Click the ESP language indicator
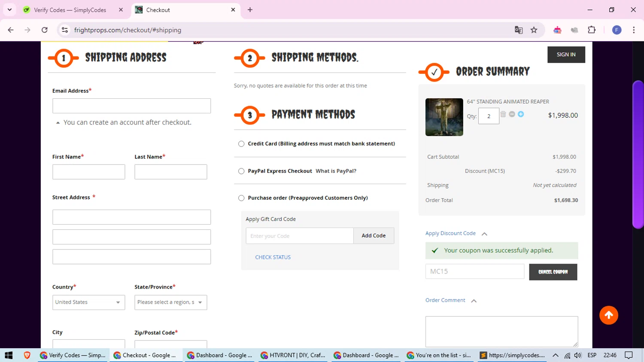 [592, 355]
